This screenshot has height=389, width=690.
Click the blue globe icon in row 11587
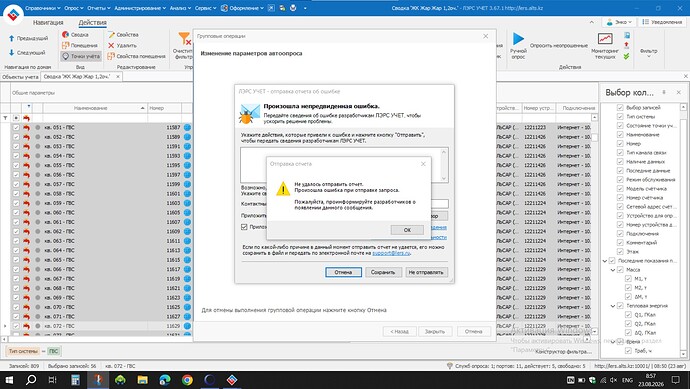(x=187, y=128)
